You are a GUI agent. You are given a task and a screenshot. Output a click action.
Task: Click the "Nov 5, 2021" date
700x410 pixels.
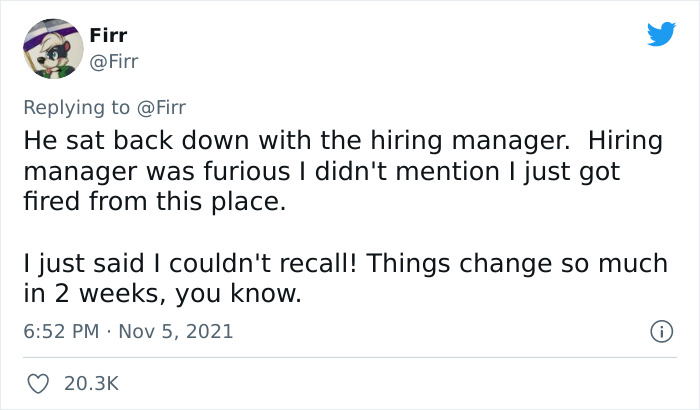tap(178, 331)
